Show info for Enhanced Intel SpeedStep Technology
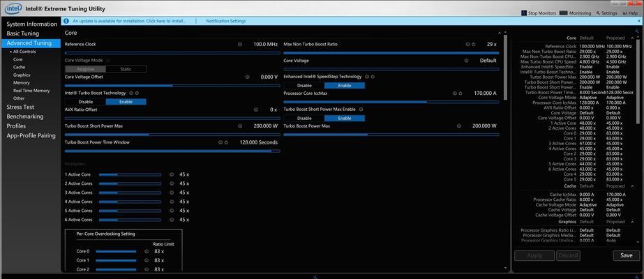The image size is (644, 279). 367,77
